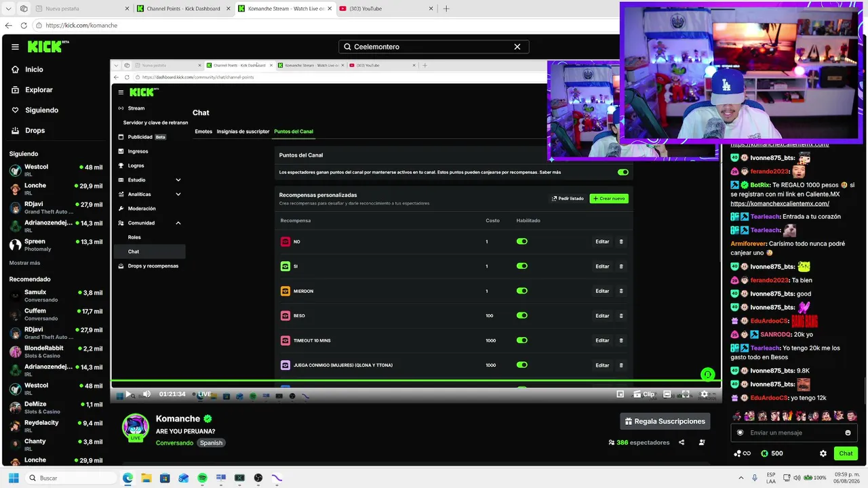The width and height of the screenshot is (868, 488).
Task: Click Crear nuevo in the streamed dashboard
Action: click(609, 199)
